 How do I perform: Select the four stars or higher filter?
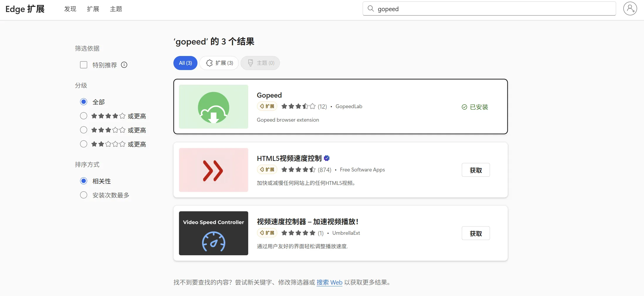tap(84, 116)
